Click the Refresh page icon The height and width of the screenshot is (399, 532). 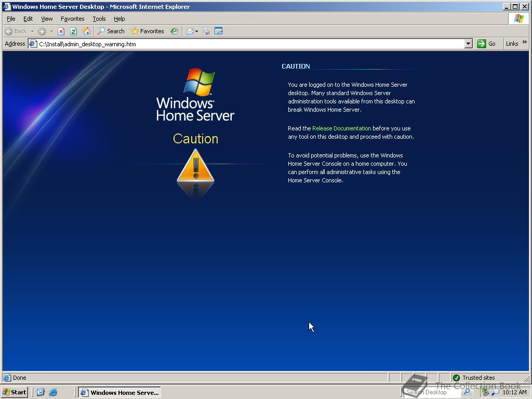pos(73,31)
